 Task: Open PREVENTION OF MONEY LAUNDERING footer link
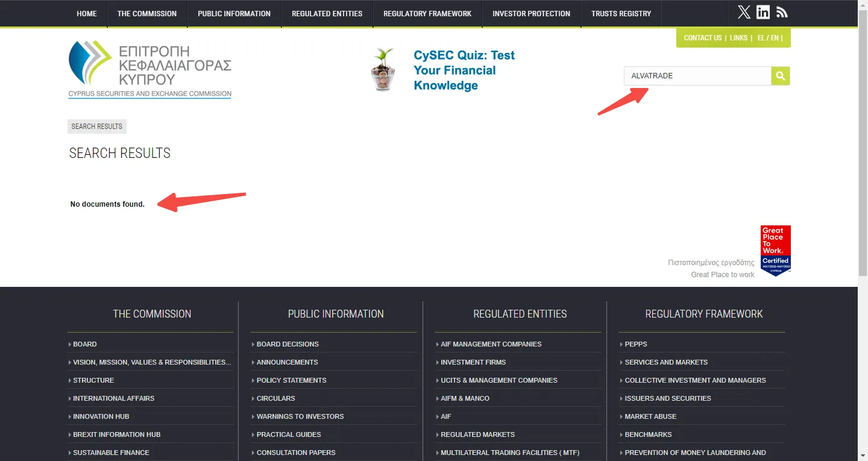(x=695, y=453)
